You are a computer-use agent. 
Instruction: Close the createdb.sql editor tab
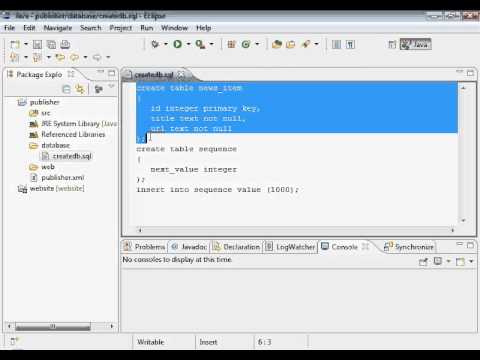pos(180,75)
